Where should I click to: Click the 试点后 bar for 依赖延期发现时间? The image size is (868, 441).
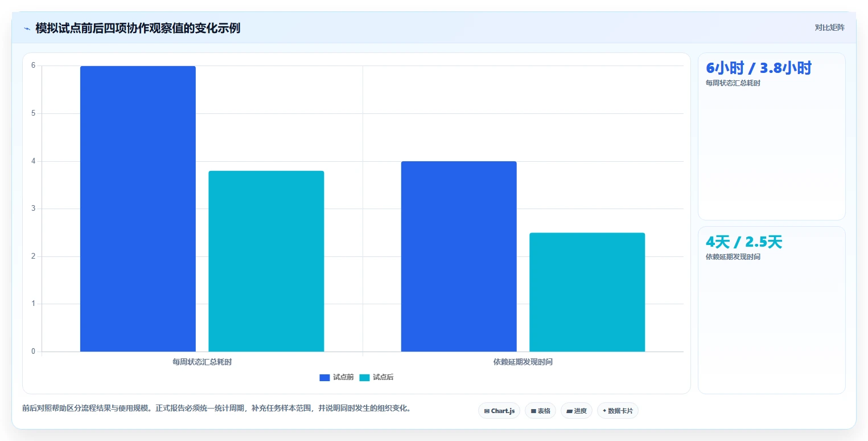pos(587,292)
